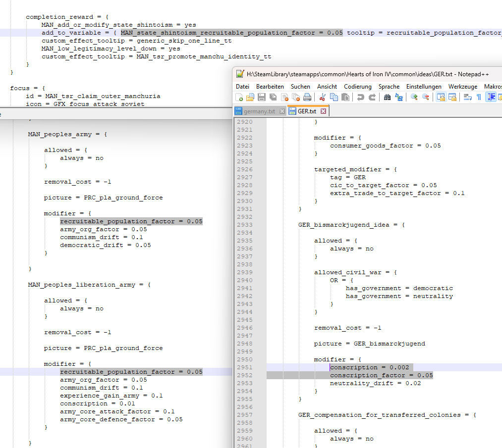Screen dimensions: 502x448
Task: Toggle synchronized vertical scrolling
Action: pos(441,97)
